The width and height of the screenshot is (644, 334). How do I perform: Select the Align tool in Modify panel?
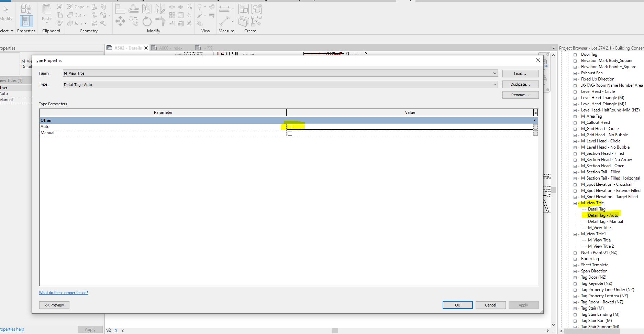coord(120,9)
